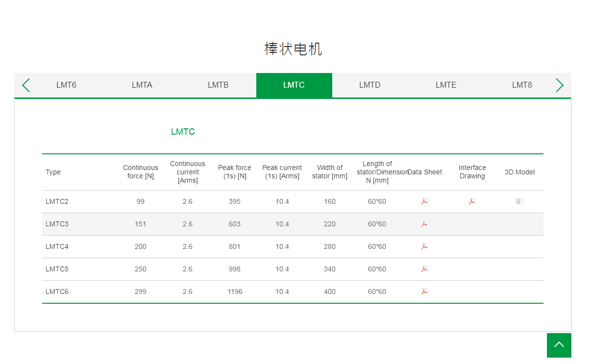592x364 pixels.
Task: Click the back-to-top arrow button
Action: pos(559,345)
